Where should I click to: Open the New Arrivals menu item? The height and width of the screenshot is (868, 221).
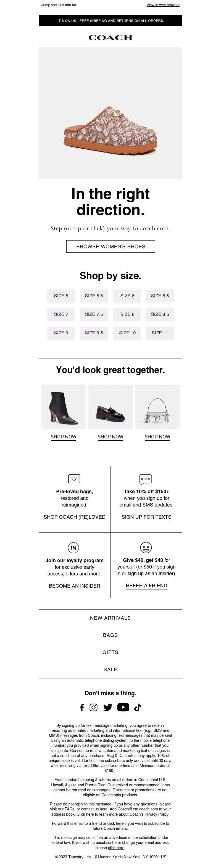point(110,618)
